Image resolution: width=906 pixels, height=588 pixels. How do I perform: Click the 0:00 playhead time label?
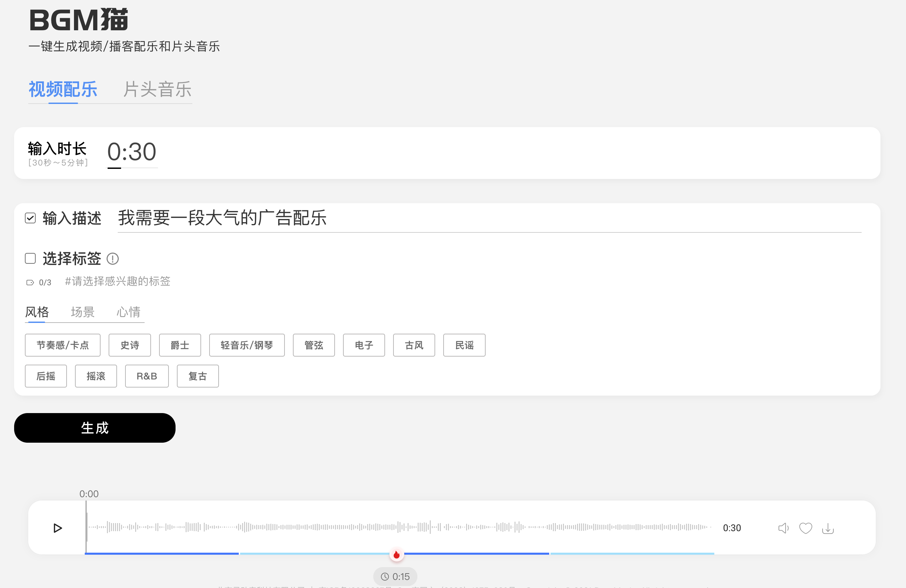coord(89,494)
